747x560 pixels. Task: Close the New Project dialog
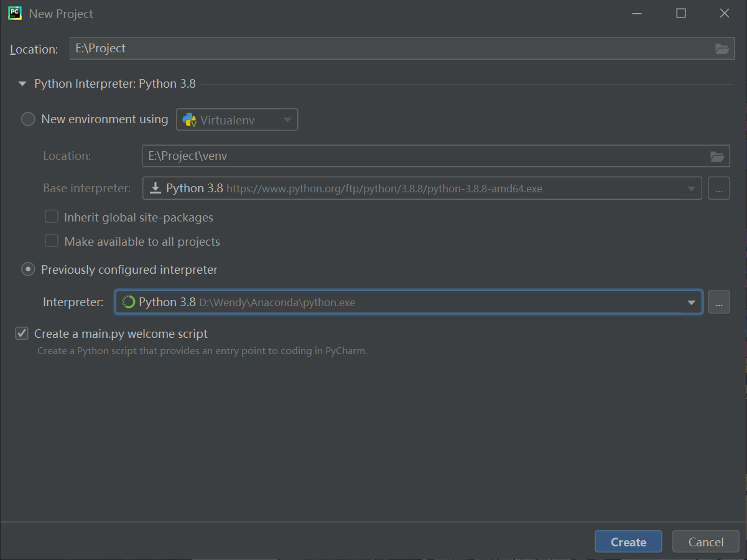point(725,13)
